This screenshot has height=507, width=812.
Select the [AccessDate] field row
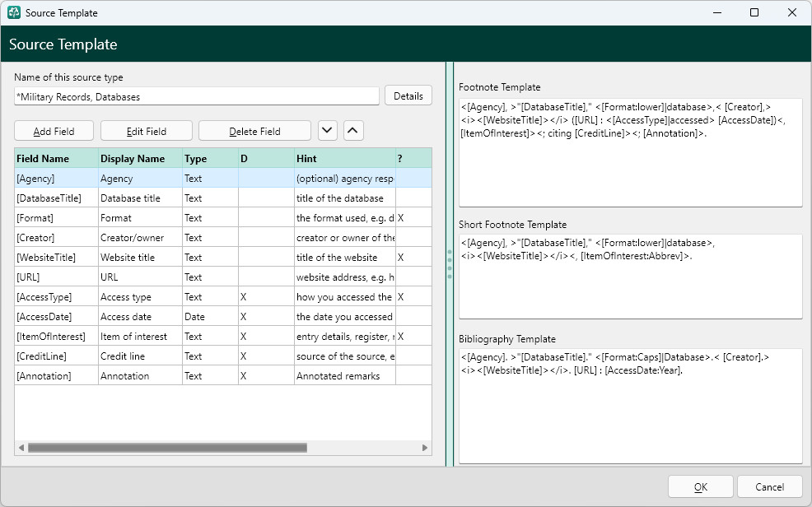coord(223,316)
